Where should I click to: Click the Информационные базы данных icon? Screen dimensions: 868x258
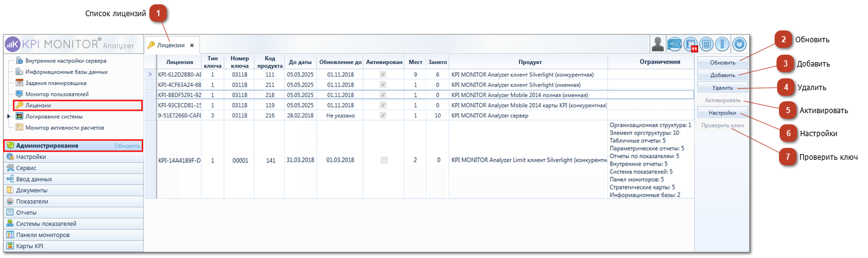coord(19,71)
